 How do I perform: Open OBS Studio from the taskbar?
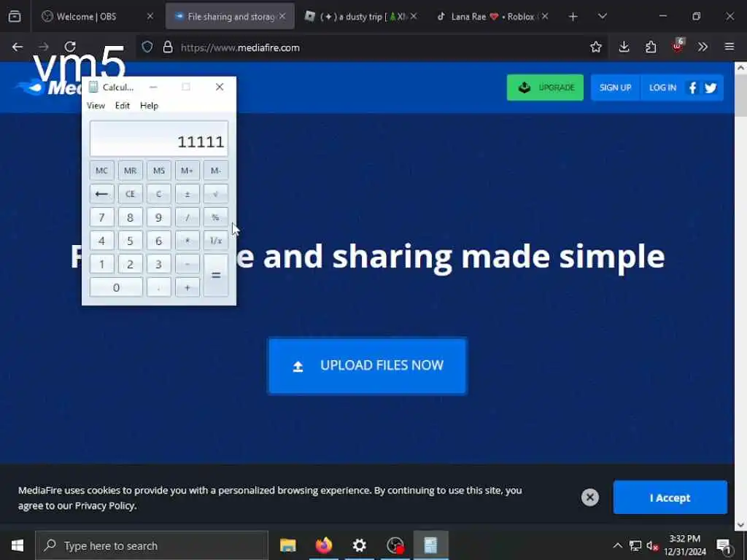pos(395,545)
